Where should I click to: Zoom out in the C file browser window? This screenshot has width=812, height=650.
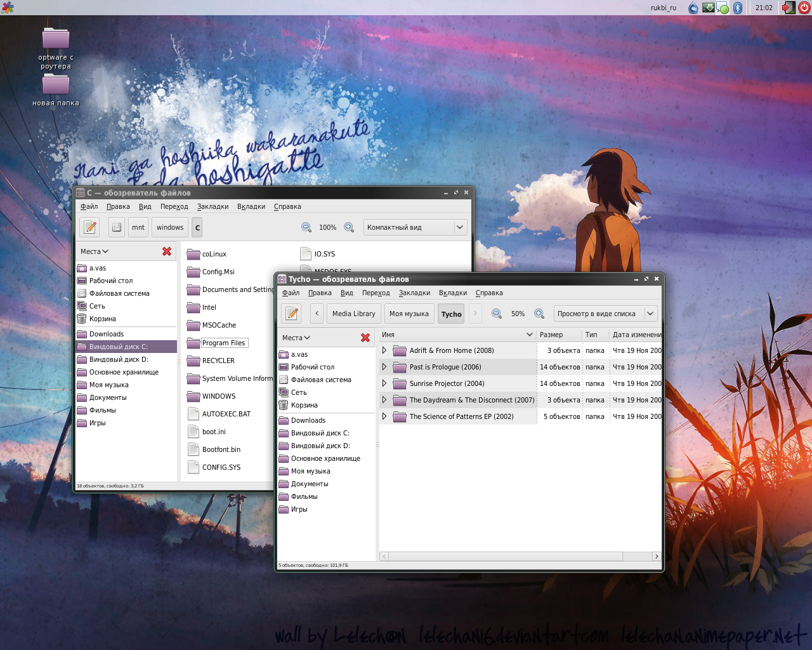tap(306, 227)
